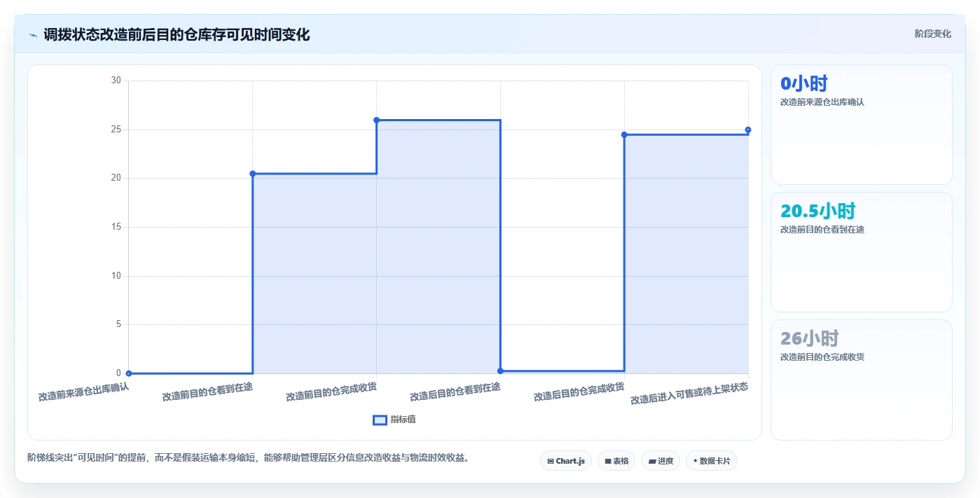The height and width of the screenshot is (498, 980).
Task: Click card caption 改造前目的仓看到在途
Action: tap(822, 229)
